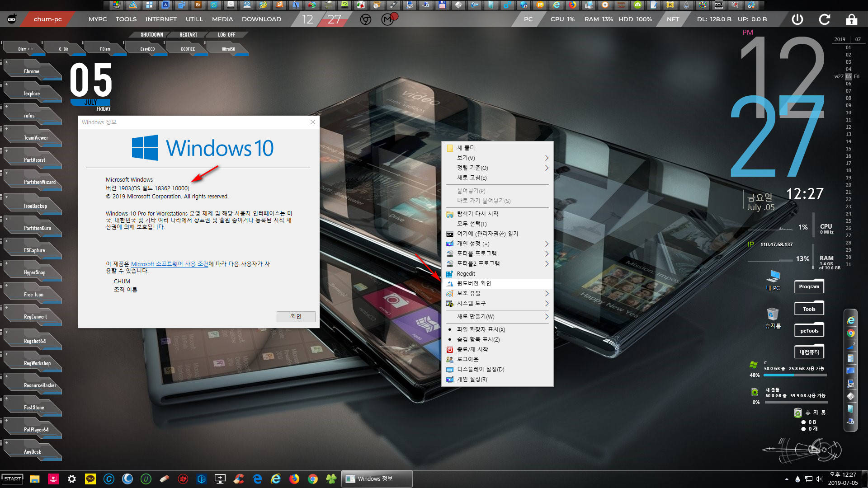Expand 새로 만들기(W) submenu
The height and width of the screenshot is (488, 868).
coord(497,316)
